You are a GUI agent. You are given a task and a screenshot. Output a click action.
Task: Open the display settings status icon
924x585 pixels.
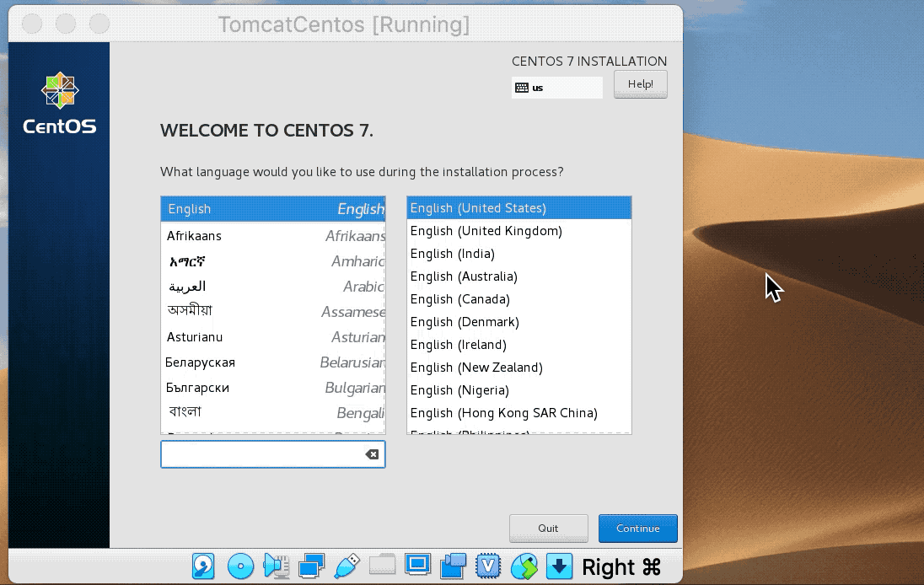coord(417,565)
